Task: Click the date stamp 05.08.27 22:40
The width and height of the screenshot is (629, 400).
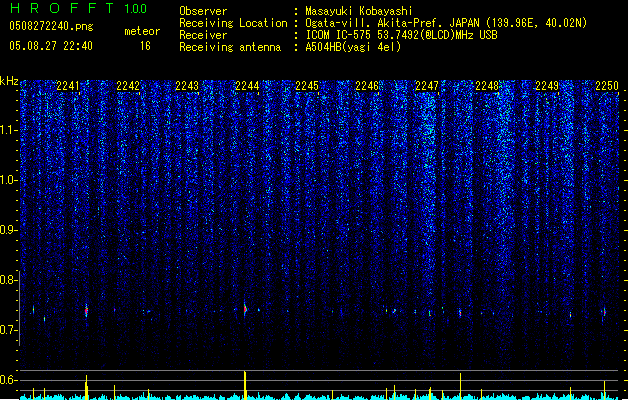Action: 51,46
